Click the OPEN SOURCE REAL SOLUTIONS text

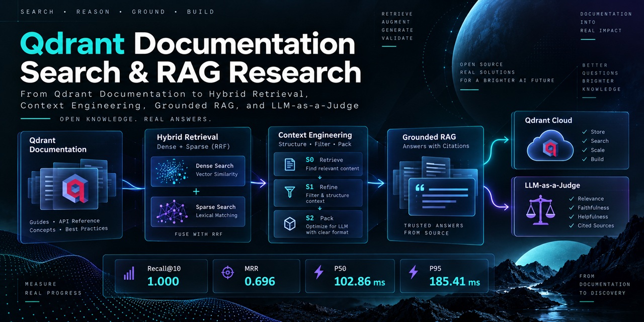(x=507, y=72)
